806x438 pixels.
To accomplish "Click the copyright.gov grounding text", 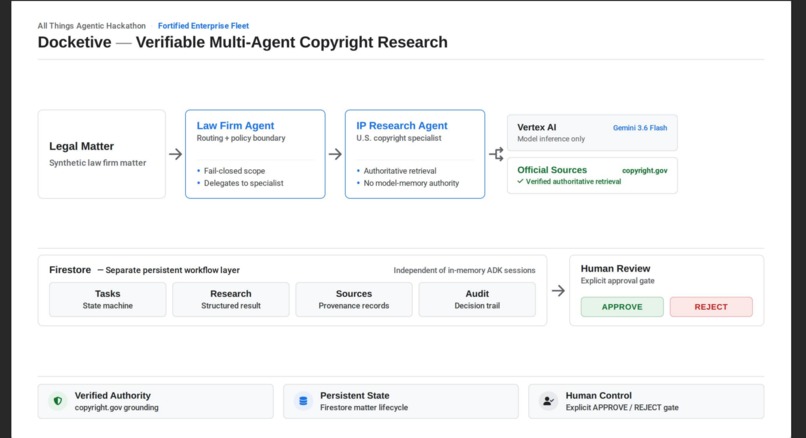I will pos(116,408).
